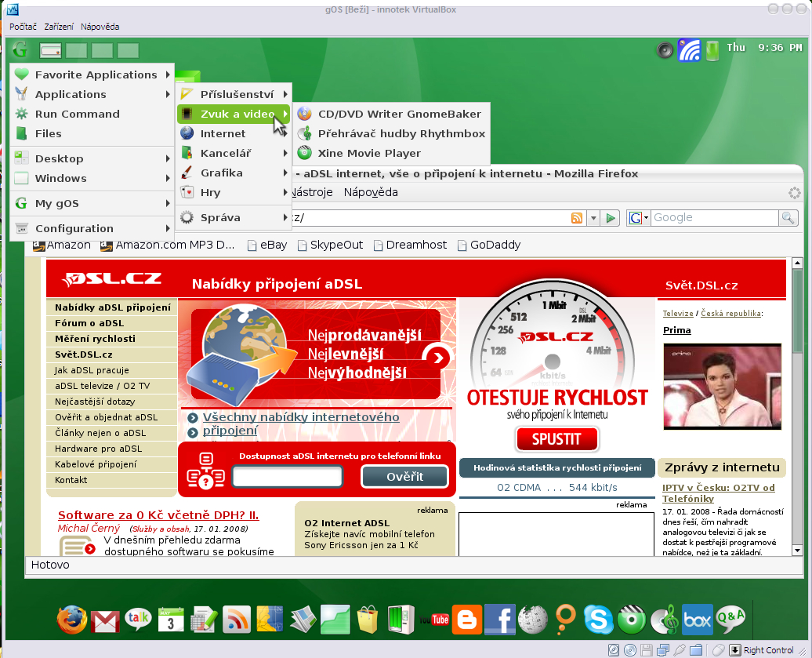Viewport: 812px width, 658px height.
Task: Open the Wikipedia globe dock icon
Action: (x=533, y=620)
